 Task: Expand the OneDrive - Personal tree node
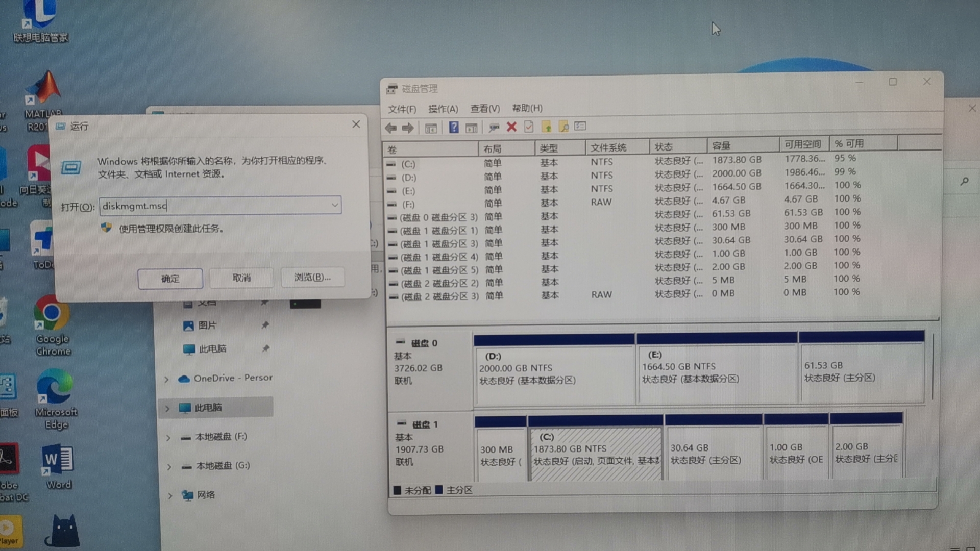166,379
